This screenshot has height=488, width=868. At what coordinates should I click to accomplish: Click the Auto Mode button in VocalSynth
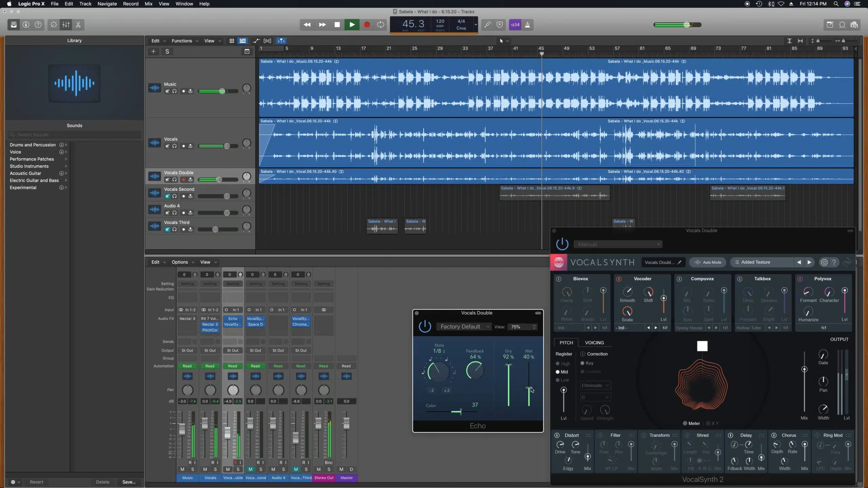tap(708, 262)
